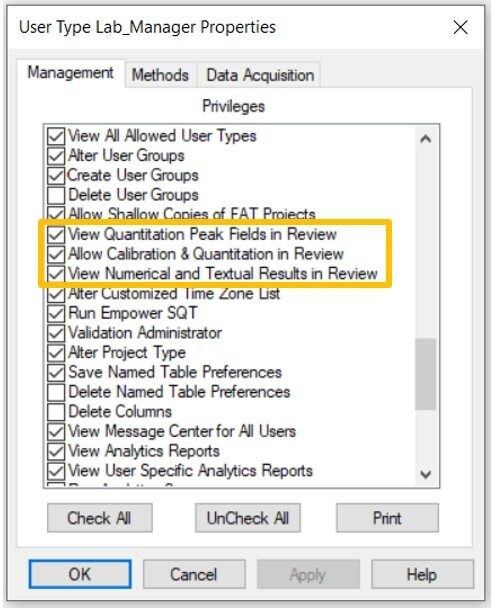The image size is (494, 610).
Task: Enable Delete User Groups privilege
Action: [x=56, y=195]
